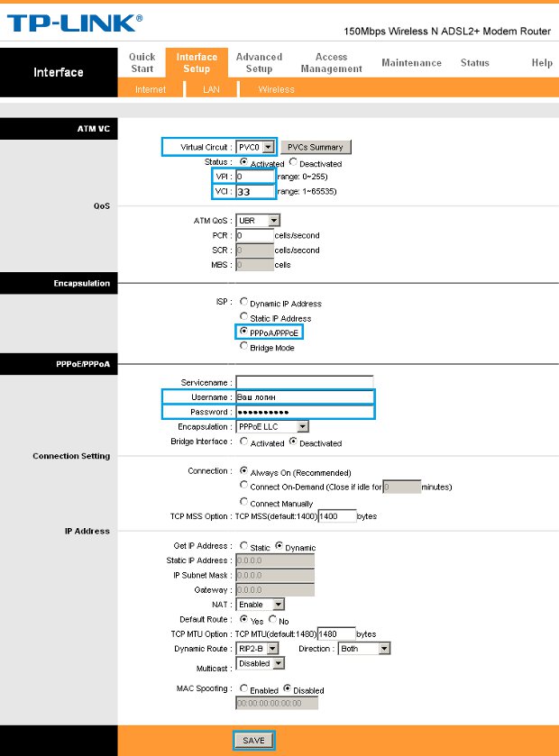Click the Username input field
The width and height of the screenshot is (559, 756).
click(304, 396)
